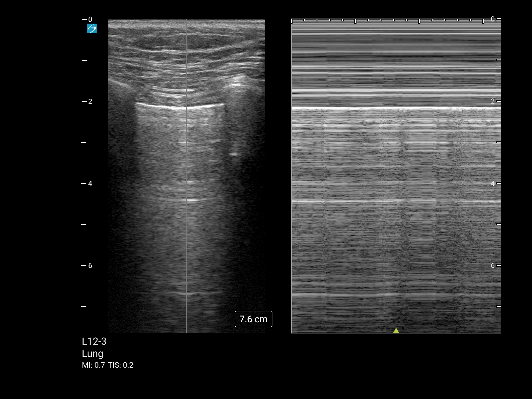532x399 pixels.
Task: Click the bright rib echo at upper right of B-mode image
Action: coord(237,84)
